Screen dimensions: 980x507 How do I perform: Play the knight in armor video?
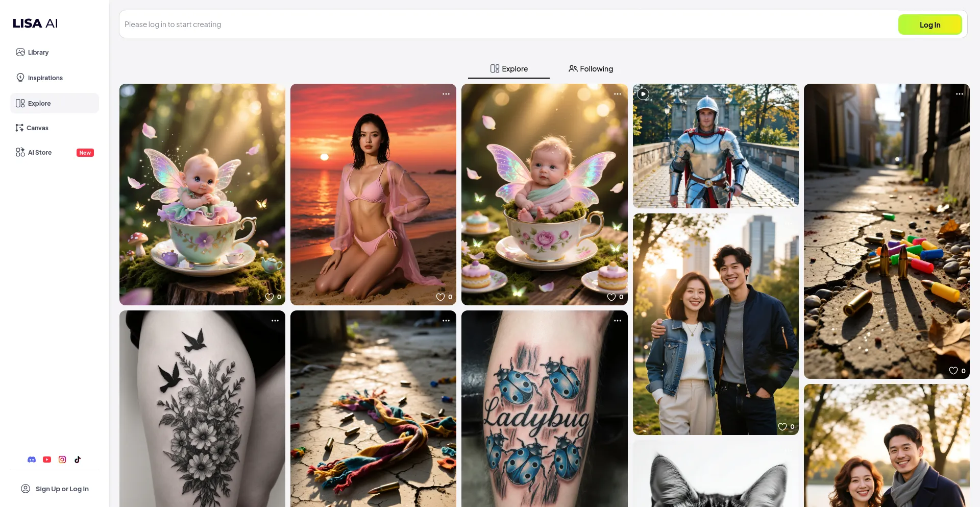point(643,94)
